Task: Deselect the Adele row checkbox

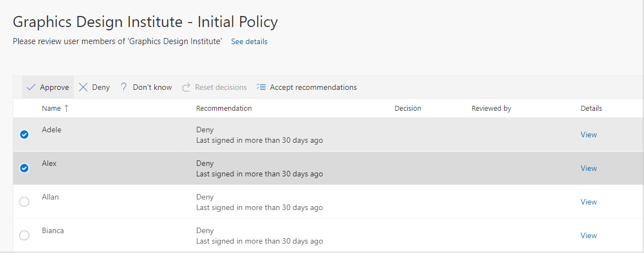Action: pyautogui.click(x=24, y=134)
